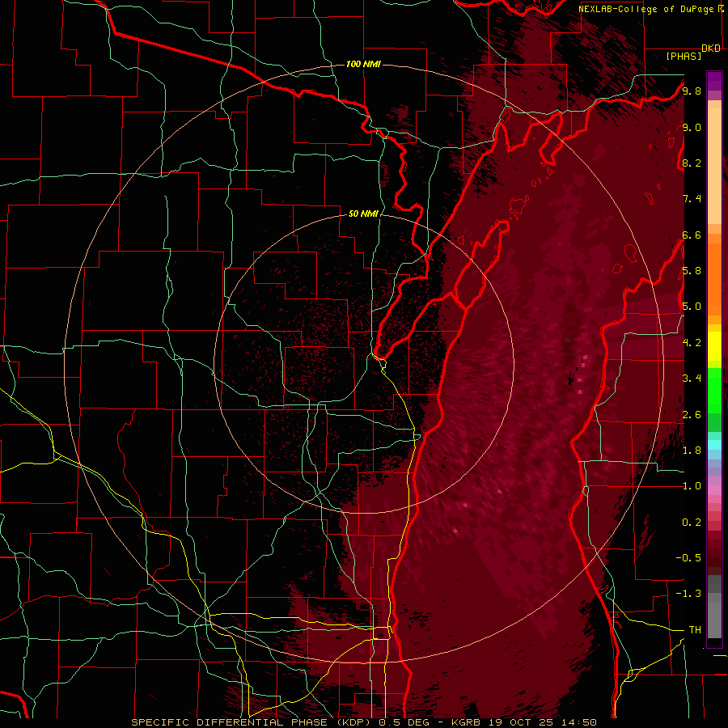Image resolution: width=728 pixels, height=728 pixels.
Task: Select the 1.0 scale value
Action: tap(692, 486)
